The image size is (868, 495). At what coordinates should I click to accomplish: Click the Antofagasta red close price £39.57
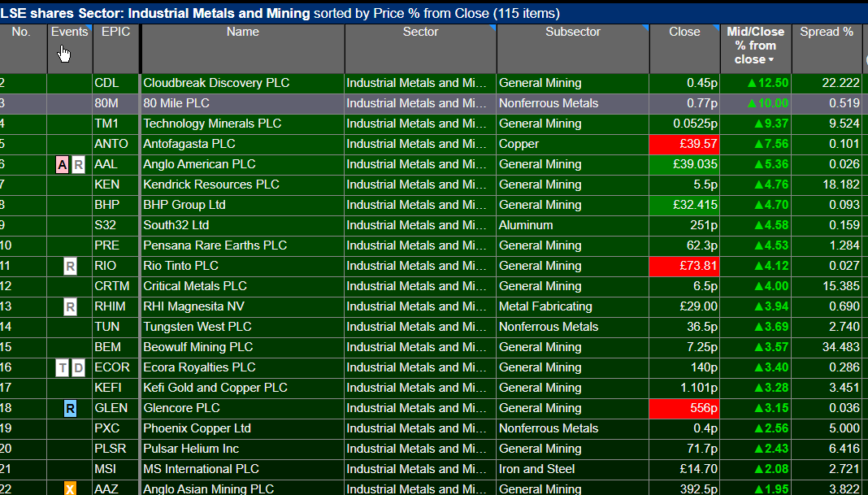(684, 144)
